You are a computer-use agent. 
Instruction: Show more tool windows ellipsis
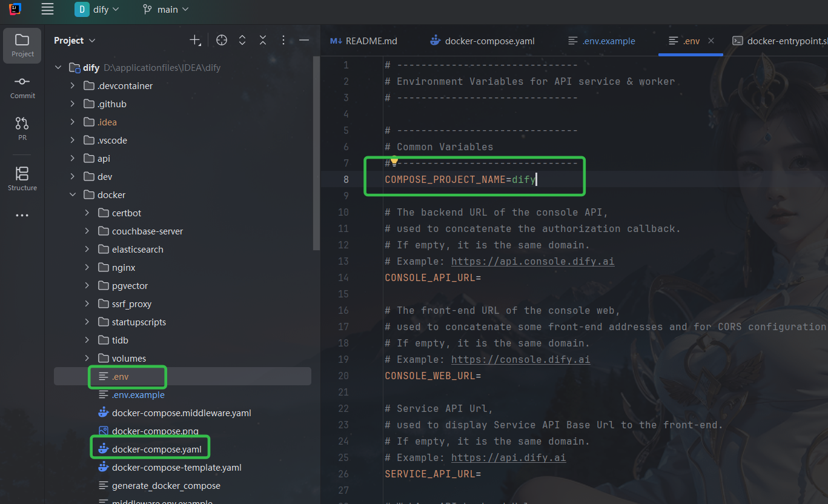pyautogui.click(x=22, y=215)
